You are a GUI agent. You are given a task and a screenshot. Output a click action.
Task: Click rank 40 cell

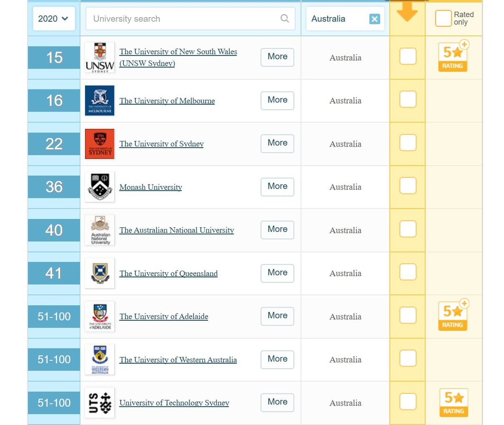54,230
